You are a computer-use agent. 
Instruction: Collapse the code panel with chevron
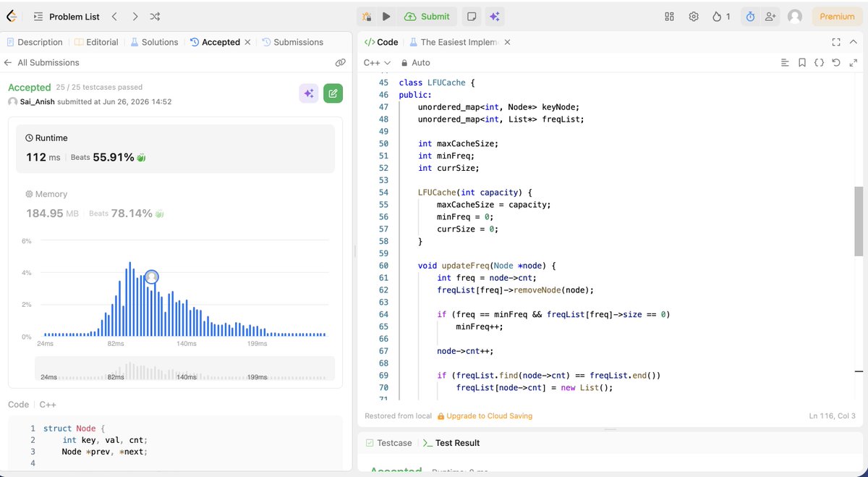(x=853, y=42)
